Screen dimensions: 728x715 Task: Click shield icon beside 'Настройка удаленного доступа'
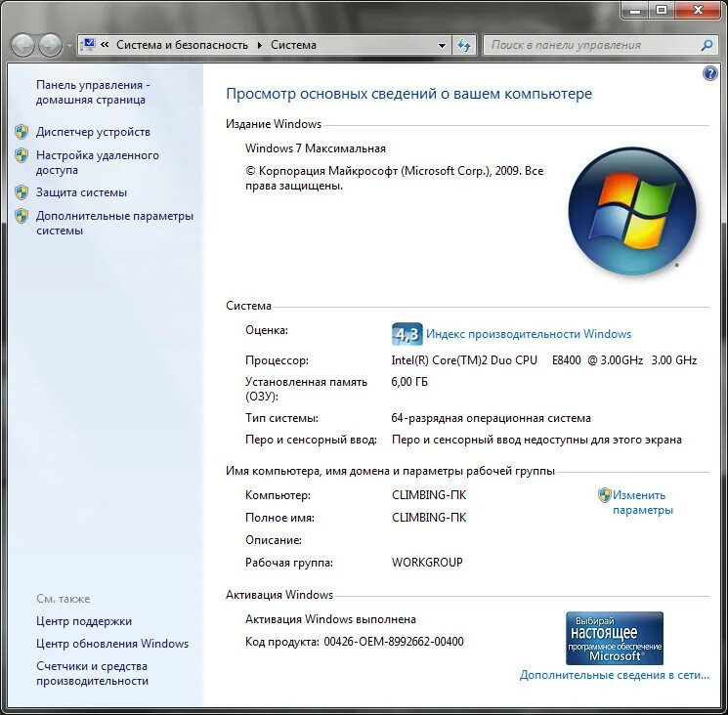click(x=21, y=155)
